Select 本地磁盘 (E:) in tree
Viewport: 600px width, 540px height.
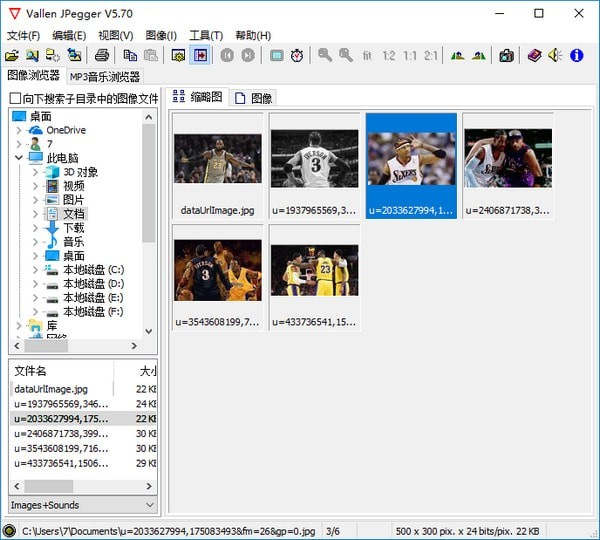pyautogui.click(x=93, y=298)
